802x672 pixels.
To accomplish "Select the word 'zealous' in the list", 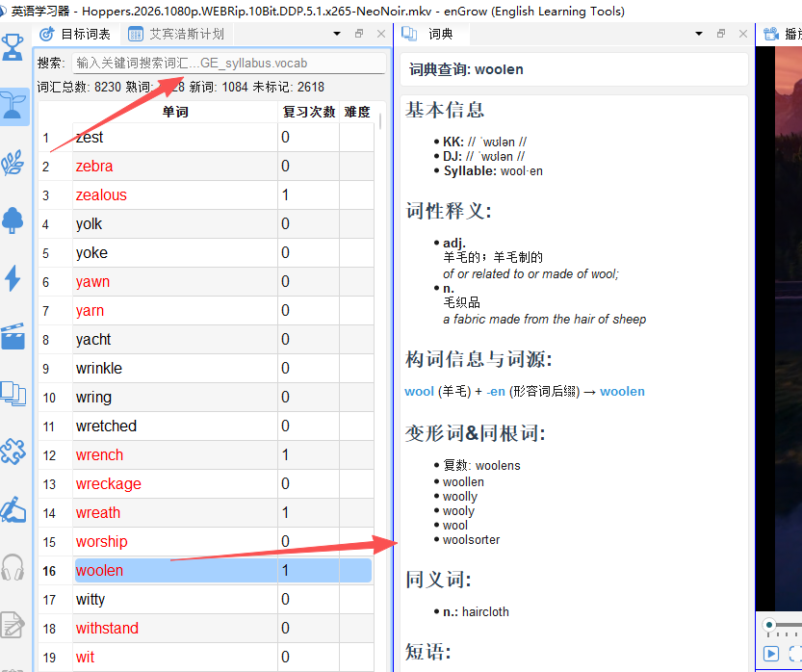I will click(x=175, y=195).
